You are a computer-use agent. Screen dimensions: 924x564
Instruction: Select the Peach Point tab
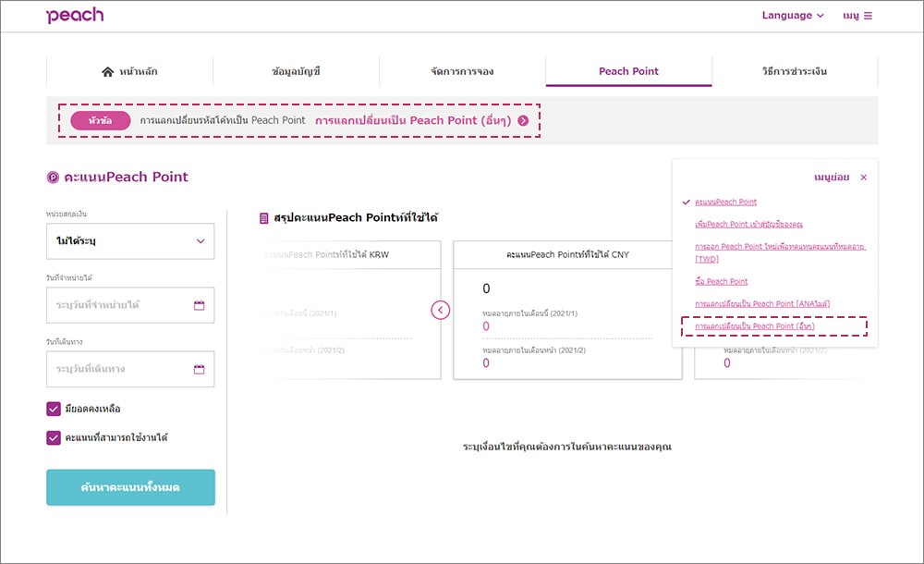[628, 71]
